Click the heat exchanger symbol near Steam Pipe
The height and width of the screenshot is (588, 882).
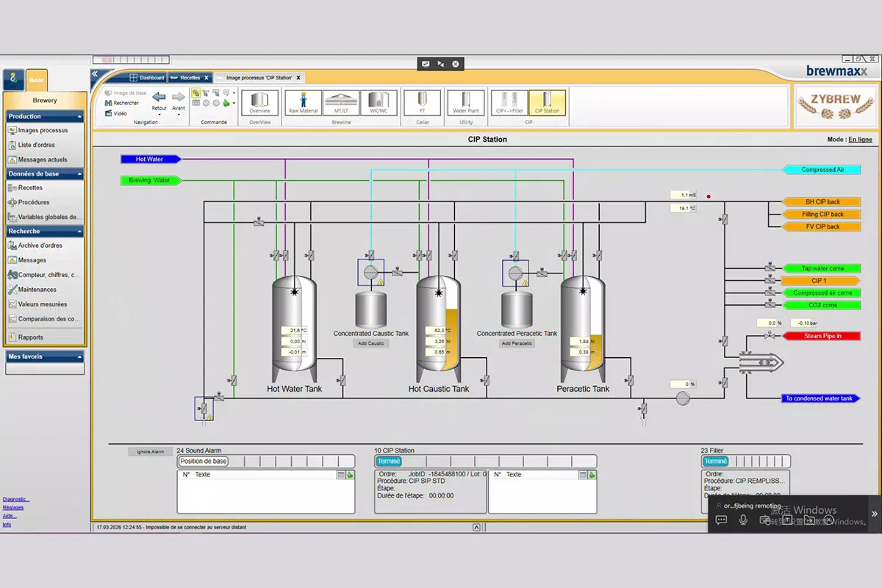point(761,361)
